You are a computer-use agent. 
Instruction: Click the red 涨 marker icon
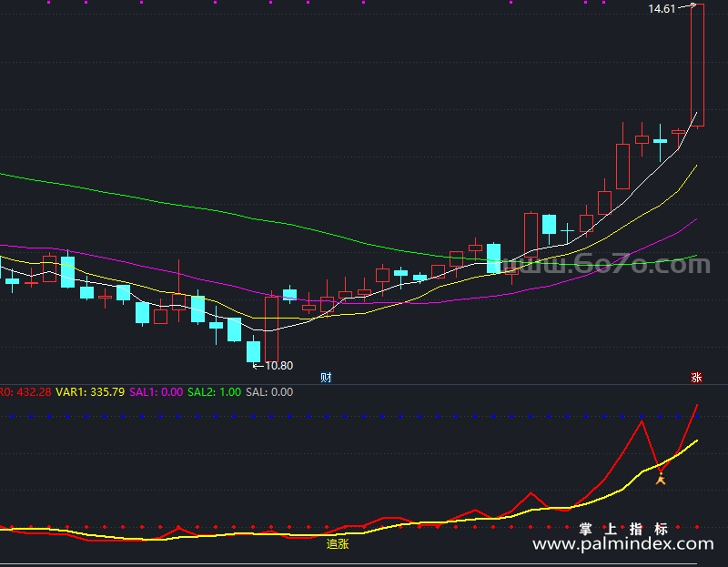(x=696, y=377)
